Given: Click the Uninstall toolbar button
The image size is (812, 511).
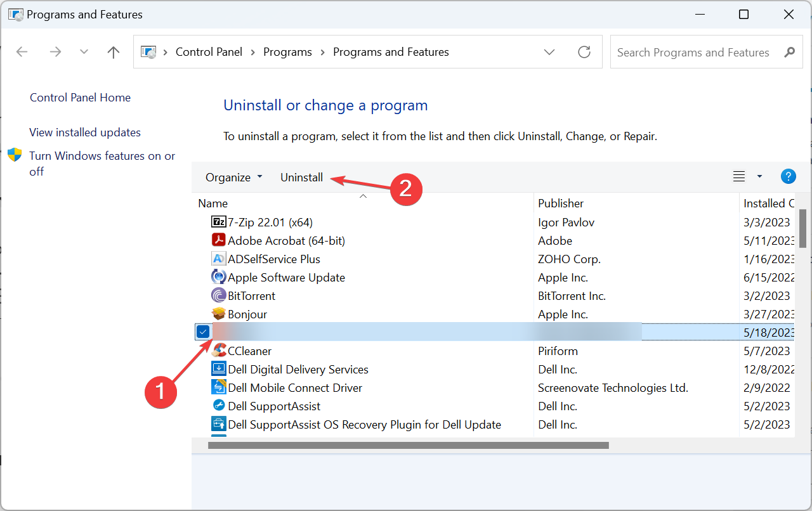Looking at the screenshot, I should 302,178.
